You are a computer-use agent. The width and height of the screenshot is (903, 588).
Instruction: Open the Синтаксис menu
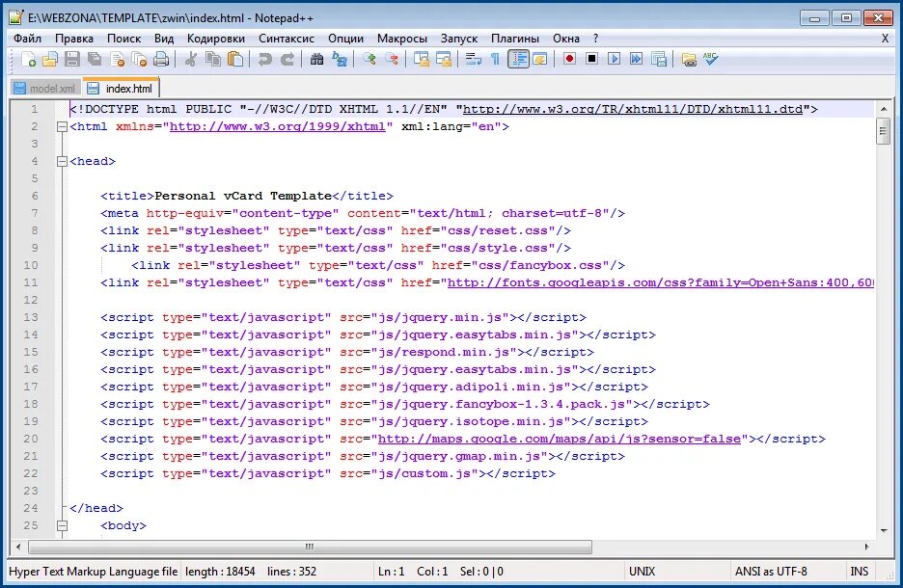coord(287,39)
